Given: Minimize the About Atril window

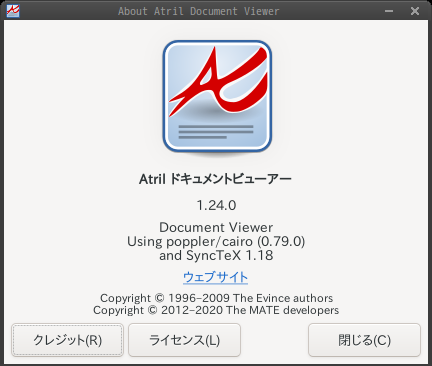Looking at the screenshot, I should (389, 11).
